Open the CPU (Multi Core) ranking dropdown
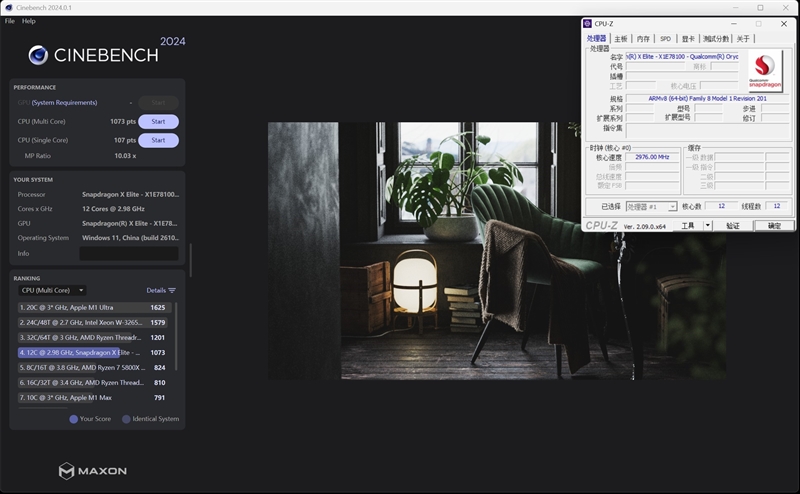This screenshot has height=494, width=800. point(52,290)
